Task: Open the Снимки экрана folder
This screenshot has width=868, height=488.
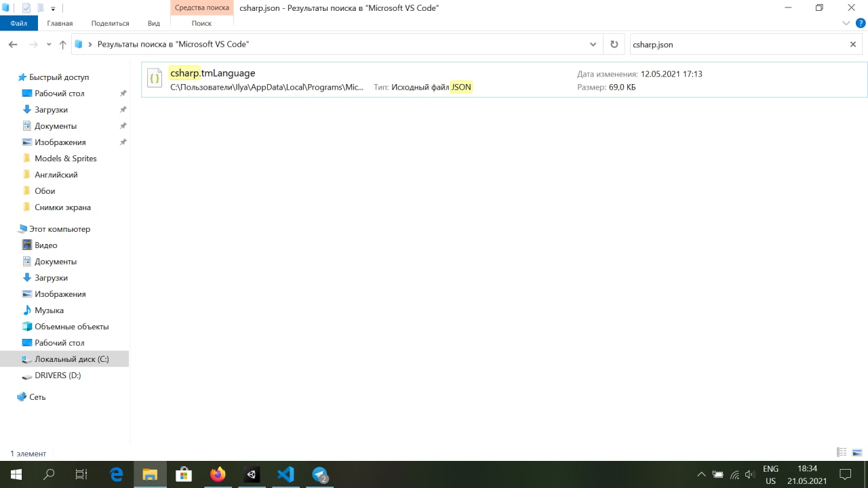Action: pos(62,207)
